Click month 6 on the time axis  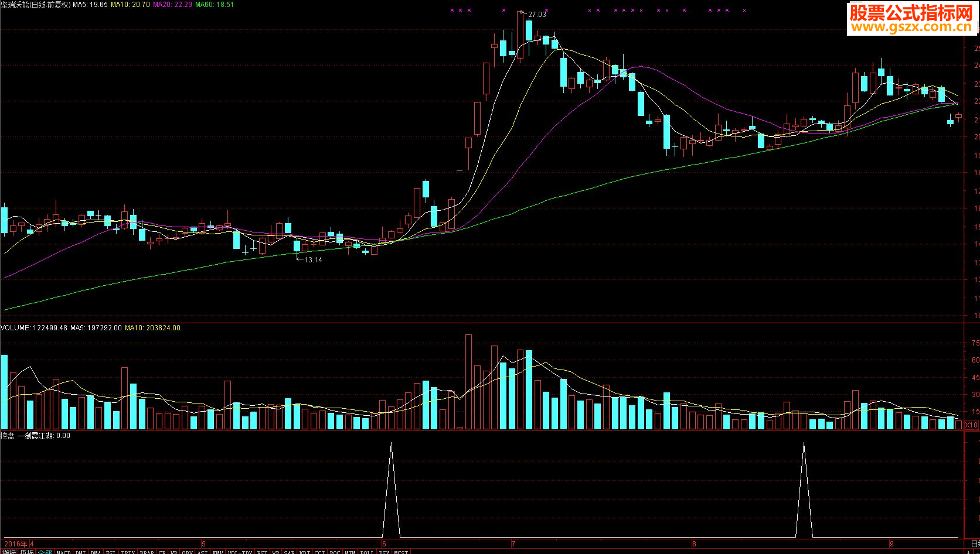(384, 544)
